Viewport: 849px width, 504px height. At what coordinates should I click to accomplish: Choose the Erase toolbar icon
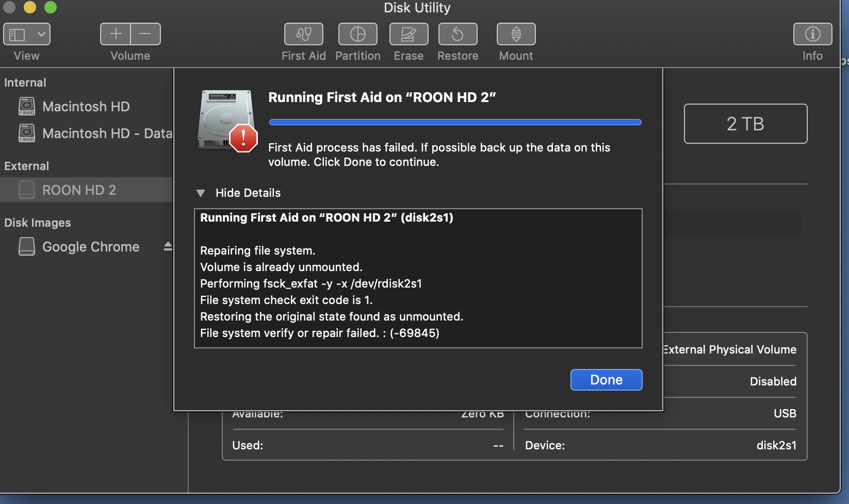409,35
